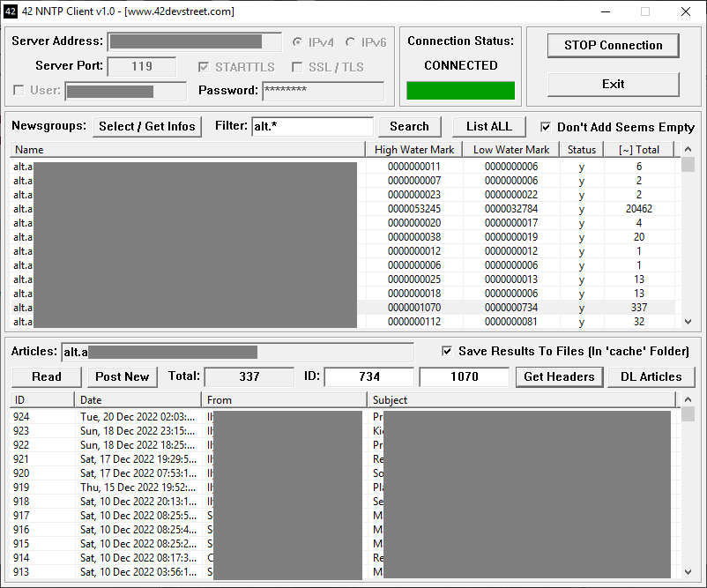Select the IPv6 radio button
The width and height of the screenshot is (707, 588).
(x=351, y=42)
